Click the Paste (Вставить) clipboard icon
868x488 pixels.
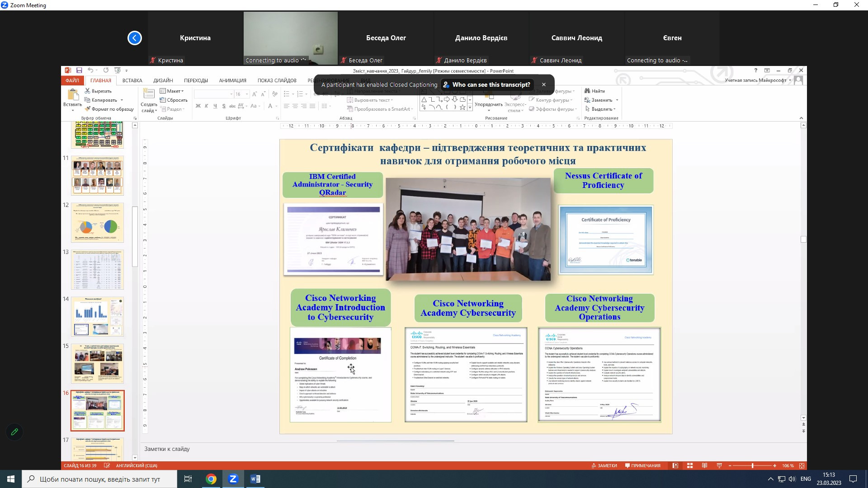(x=73, y=94)
